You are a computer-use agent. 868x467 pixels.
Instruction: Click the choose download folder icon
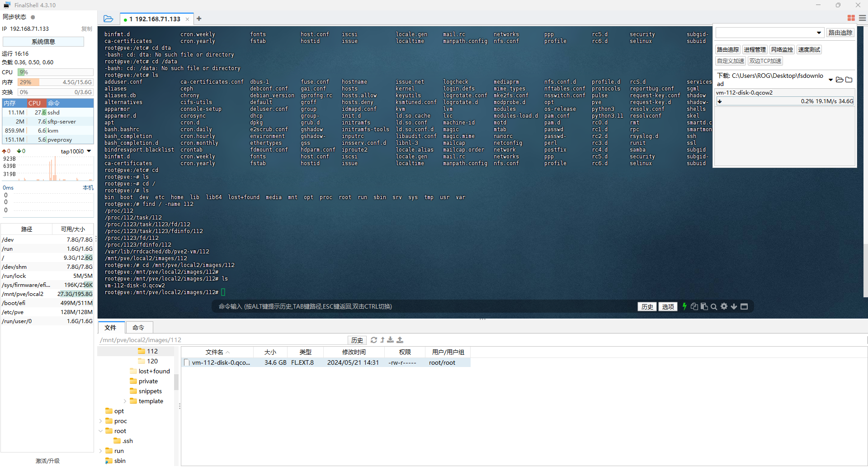[849, 80]
